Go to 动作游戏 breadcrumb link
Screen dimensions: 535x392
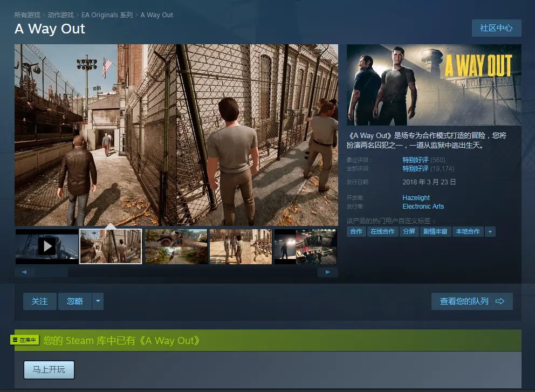click(61, 15)
